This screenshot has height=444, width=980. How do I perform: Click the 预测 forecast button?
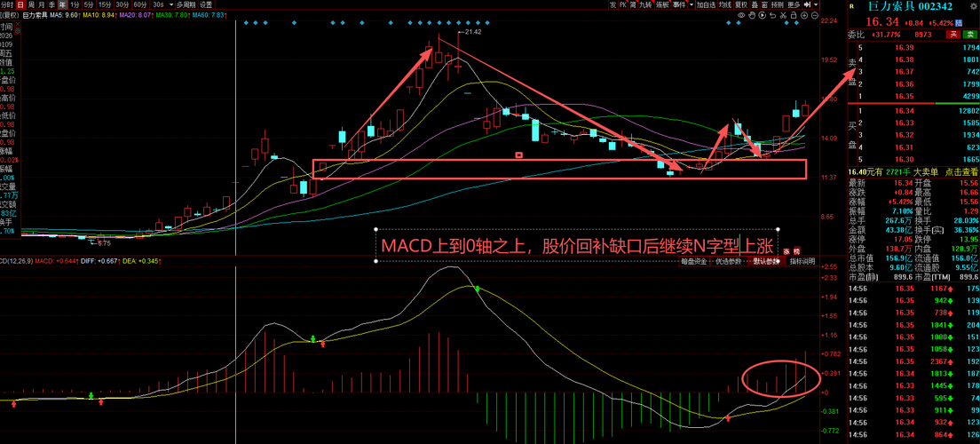pyautogui.click(x=777, y=5)
